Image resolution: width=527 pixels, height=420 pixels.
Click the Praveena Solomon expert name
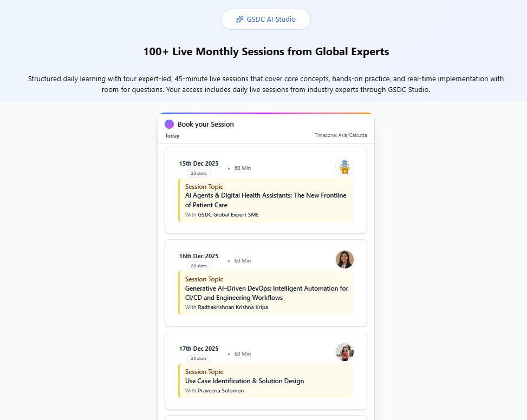pos(220,391)
